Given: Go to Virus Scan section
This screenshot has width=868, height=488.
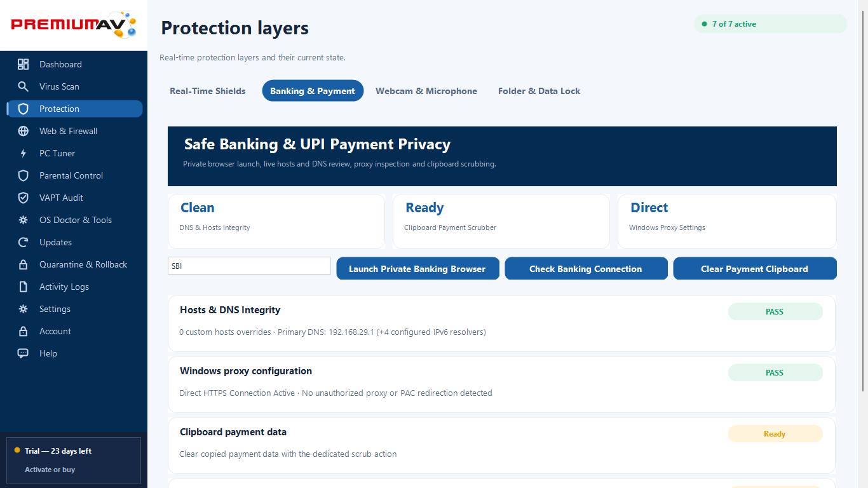Looking at the screenshot, I should pyautogui.click(x=74, y=86).
